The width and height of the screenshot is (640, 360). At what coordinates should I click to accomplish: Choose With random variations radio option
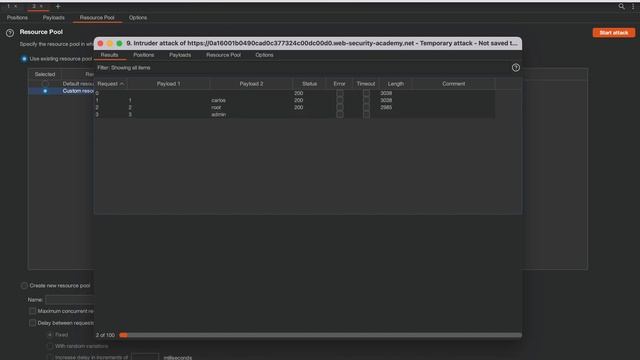pos(50,346)
